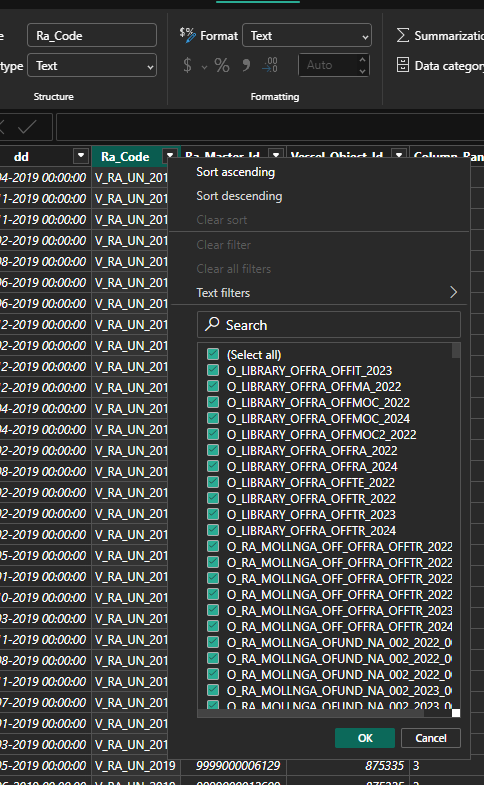Screen dimensions: 484x785
Task: Apply percentage format icon
Action: (x=222, y=65)
